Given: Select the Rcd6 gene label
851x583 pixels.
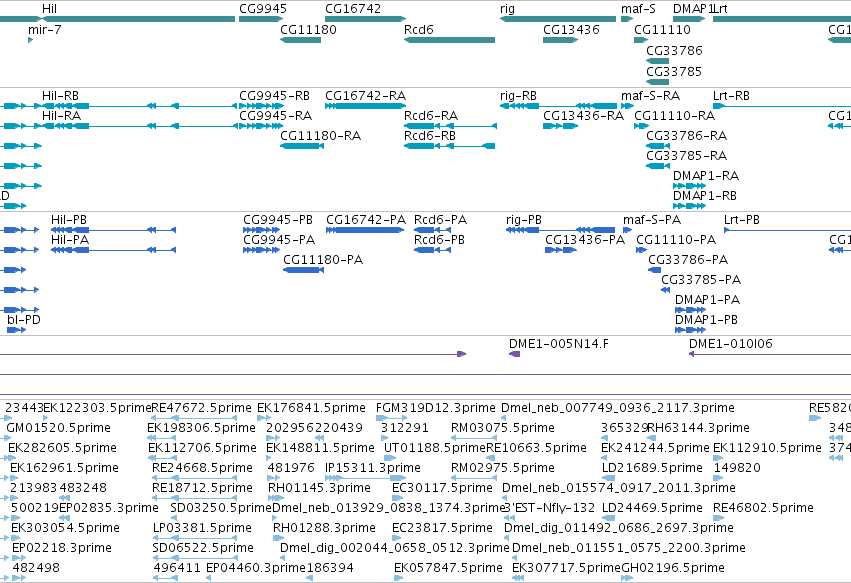Looking at the screenshot, I should coord(418,29).
